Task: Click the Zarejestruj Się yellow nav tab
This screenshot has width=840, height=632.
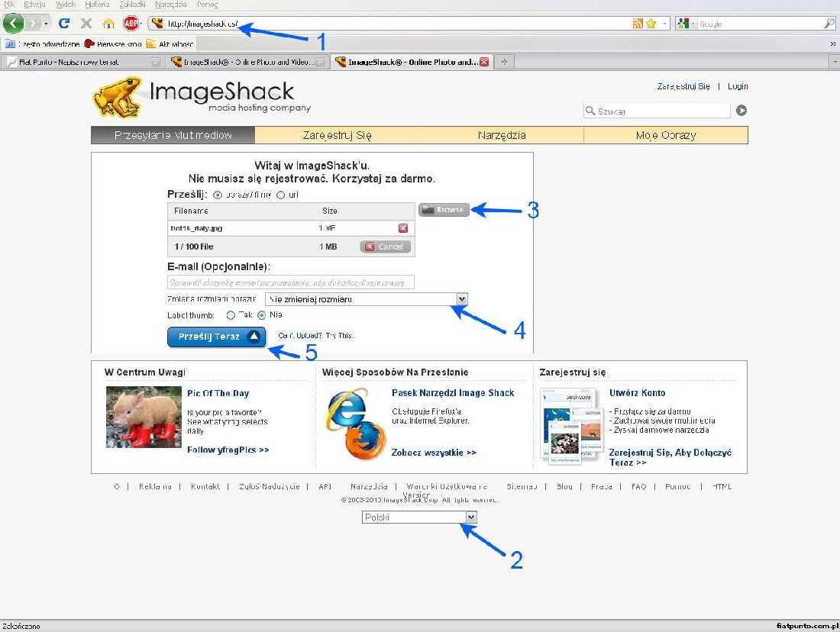Action: 337,135
